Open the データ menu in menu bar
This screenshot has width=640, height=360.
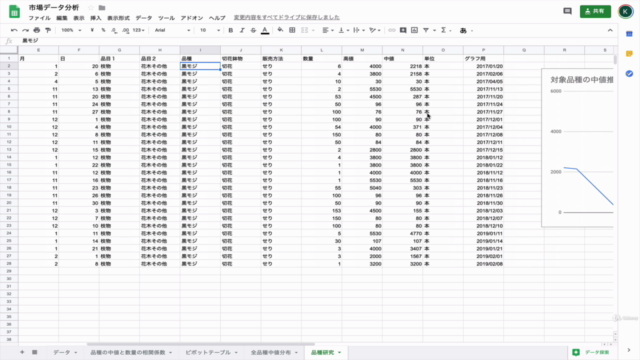[144, 18]
